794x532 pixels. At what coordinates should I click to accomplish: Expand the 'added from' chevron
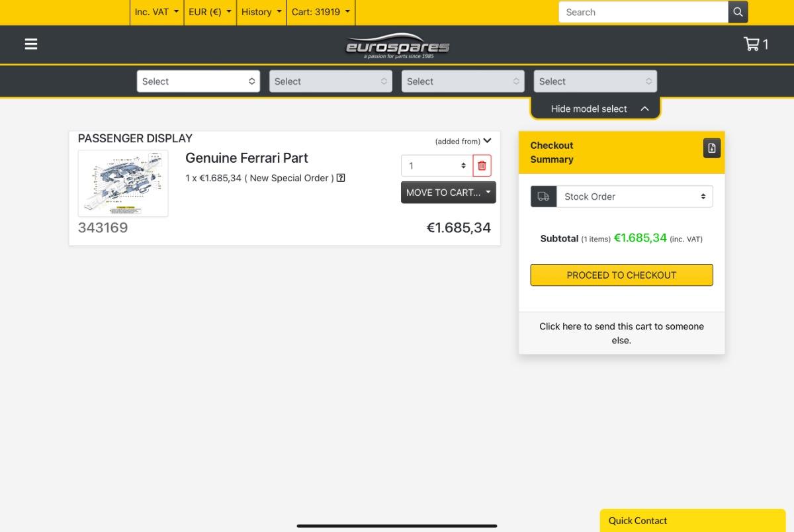point(488,140)
